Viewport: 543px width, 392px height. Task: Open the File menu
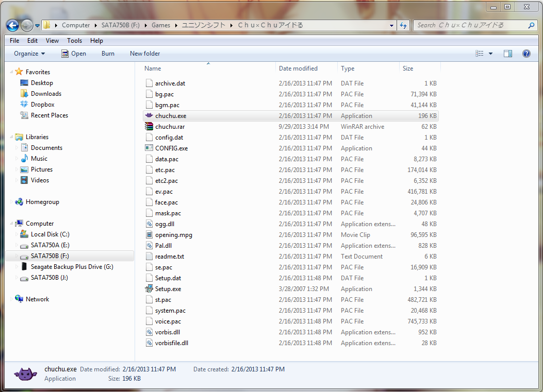click(14, 41)
